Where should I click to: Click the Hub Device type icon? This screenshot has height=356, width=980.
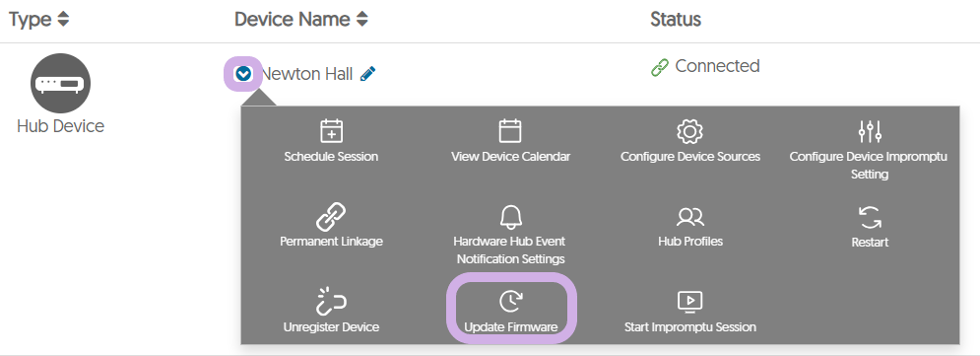coord(61,83)
